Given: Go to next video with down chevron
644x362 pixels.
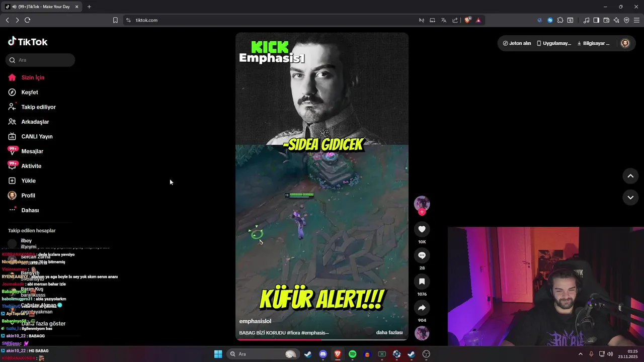Looking at the screenshot, I should click(630, 198).
